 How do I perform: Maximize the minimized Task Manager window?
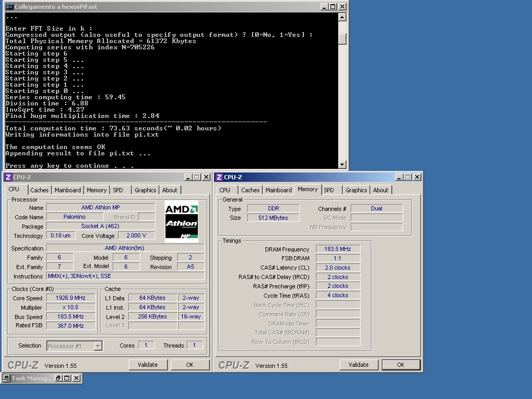point(67,378)
